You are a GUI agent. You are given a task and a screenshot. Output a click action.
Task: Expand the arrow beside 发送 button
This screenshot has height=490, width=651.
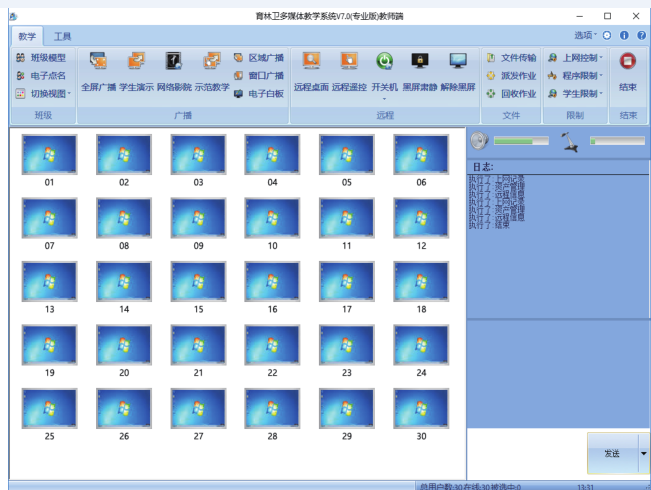644,453
